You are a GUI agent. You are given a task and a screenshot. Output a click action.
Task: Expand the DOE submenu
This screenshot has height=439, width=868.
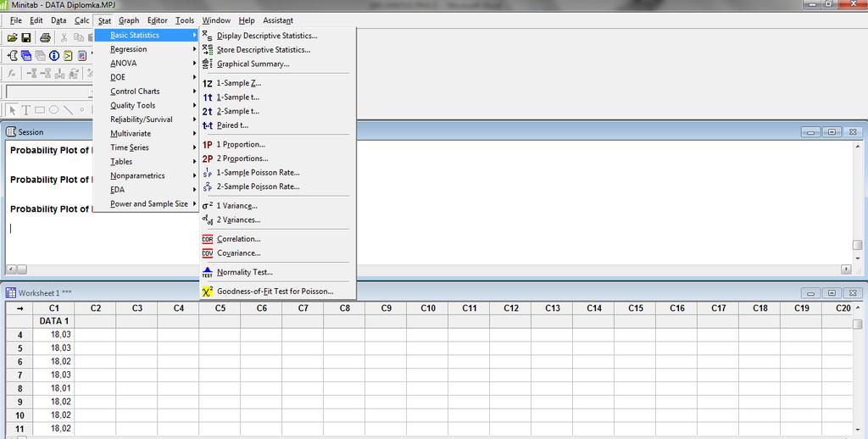pos(146,77)
